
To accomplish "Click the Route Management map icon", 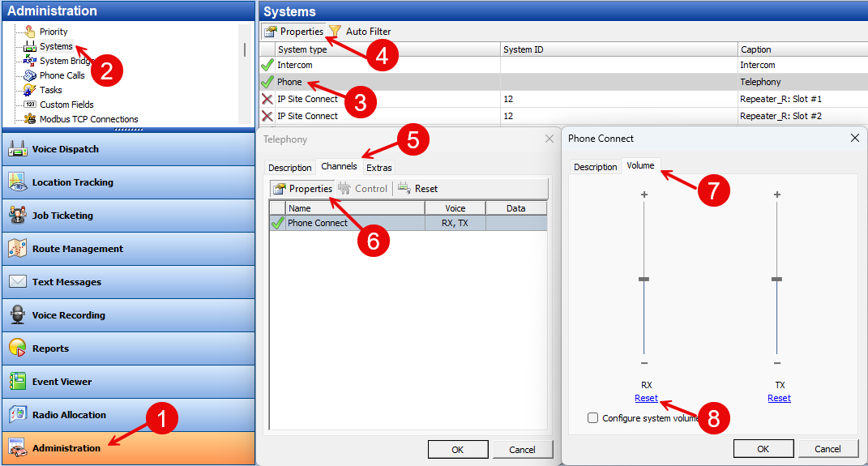I will coord(18,249).
